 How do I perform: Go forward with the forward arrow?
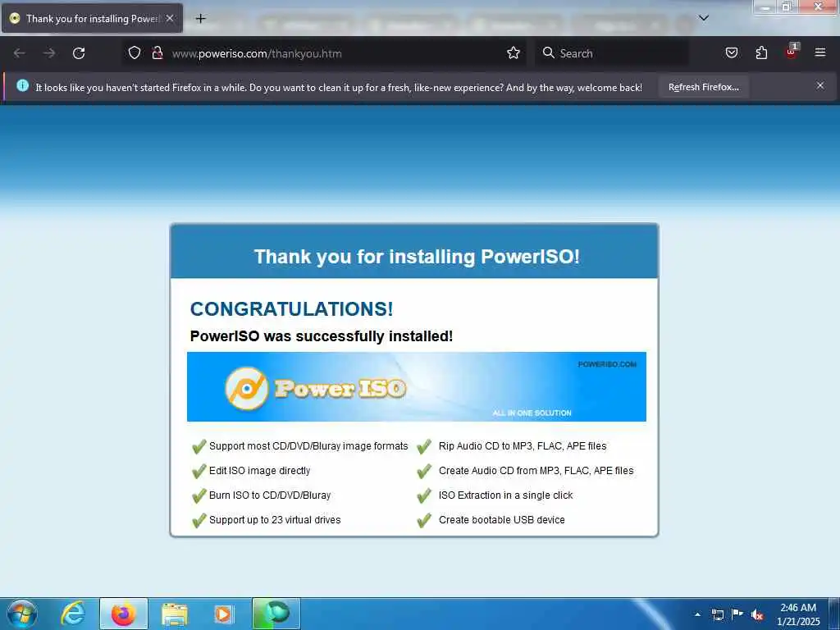pos(49,53)
